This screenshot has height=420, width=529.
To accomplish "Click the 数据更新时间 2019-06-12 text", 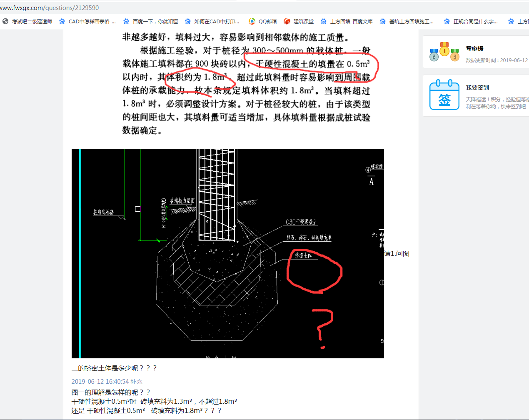I will 497,60.
